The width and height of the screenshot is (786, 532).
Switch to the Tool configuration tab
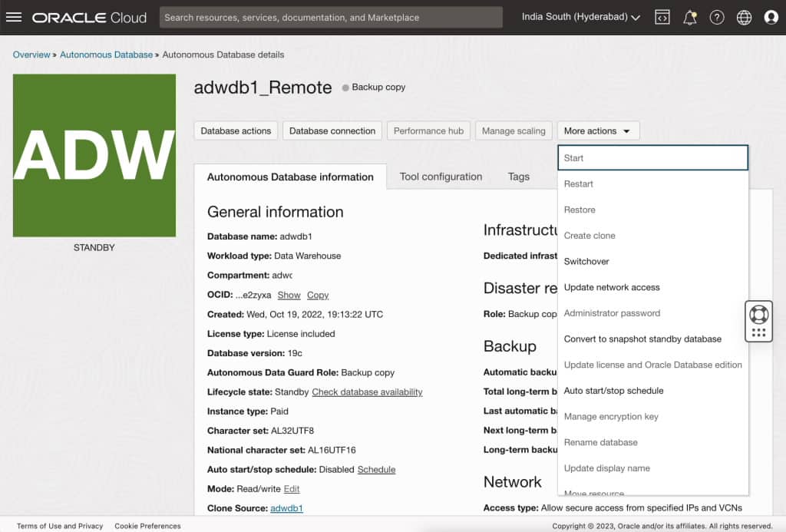point(440,177)
